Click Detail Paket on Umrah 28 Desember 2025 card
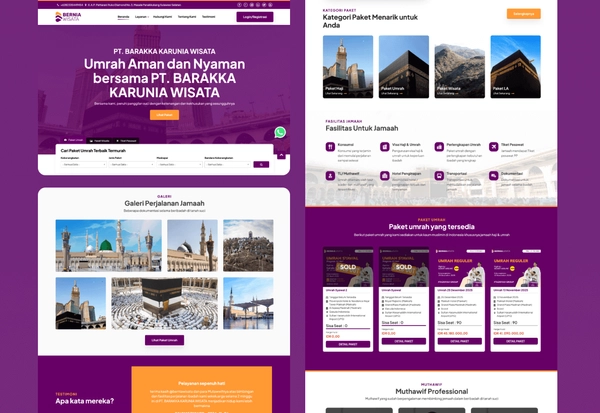 coord(460,341)
